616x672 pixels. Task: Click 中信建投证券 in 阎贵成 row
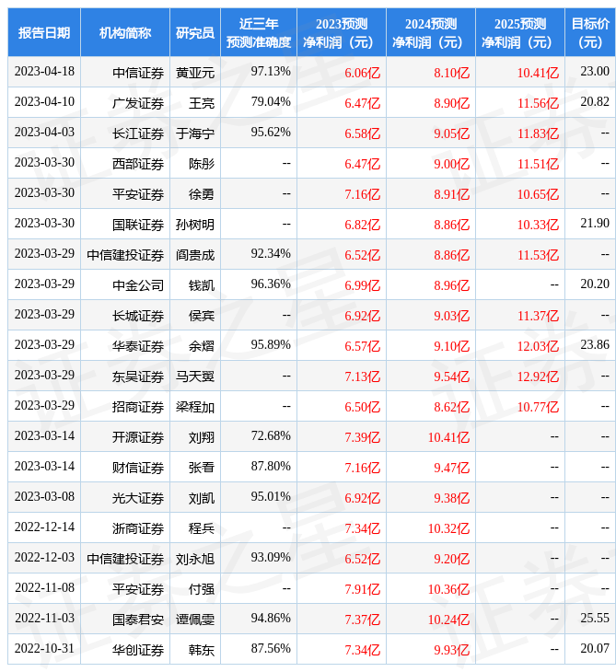point(125,255)
